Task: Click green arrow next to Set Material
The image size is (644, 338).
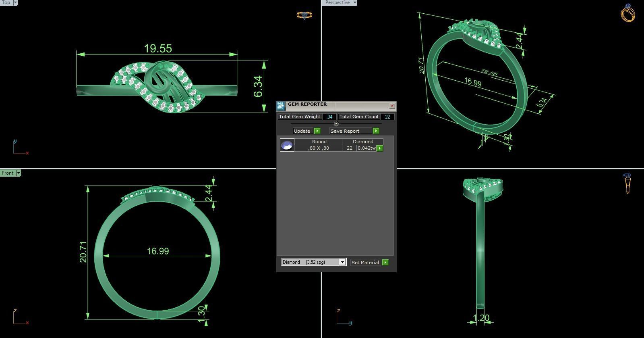Action: (385, 263)
